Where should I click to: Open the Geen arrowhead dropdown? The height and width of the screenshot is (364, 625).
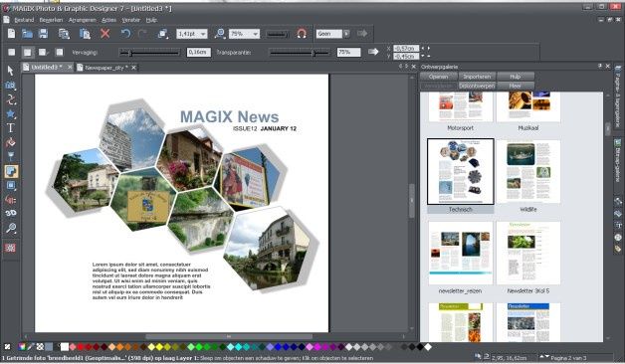346,34
